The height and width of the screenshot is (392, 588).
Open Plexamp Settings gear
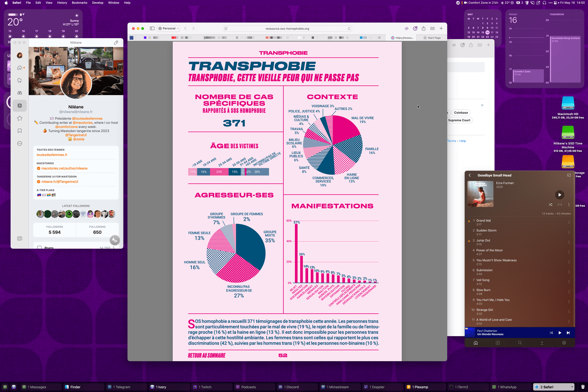[564, 343]
